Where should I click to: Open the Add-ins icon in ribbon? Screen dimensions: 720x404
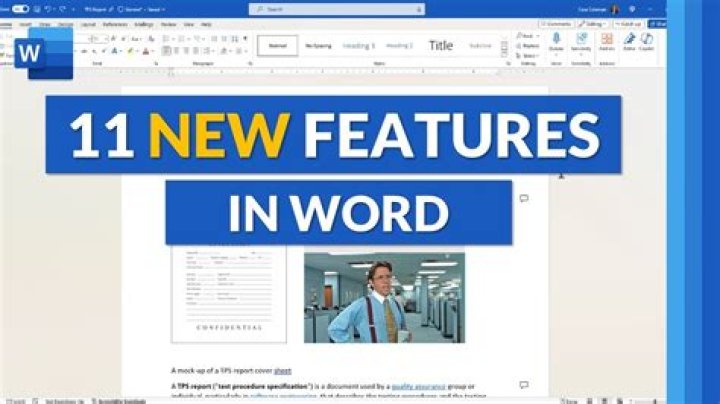[607, 39]
